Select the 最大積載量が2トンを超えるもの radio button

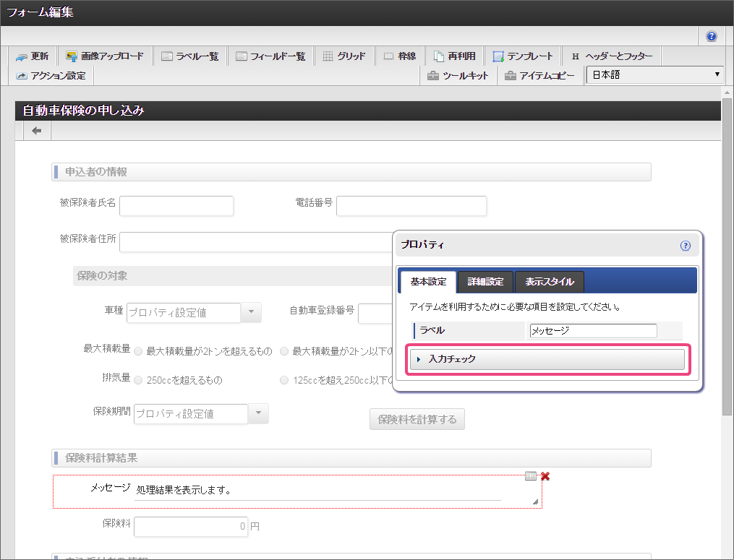[x=139, y=351]
